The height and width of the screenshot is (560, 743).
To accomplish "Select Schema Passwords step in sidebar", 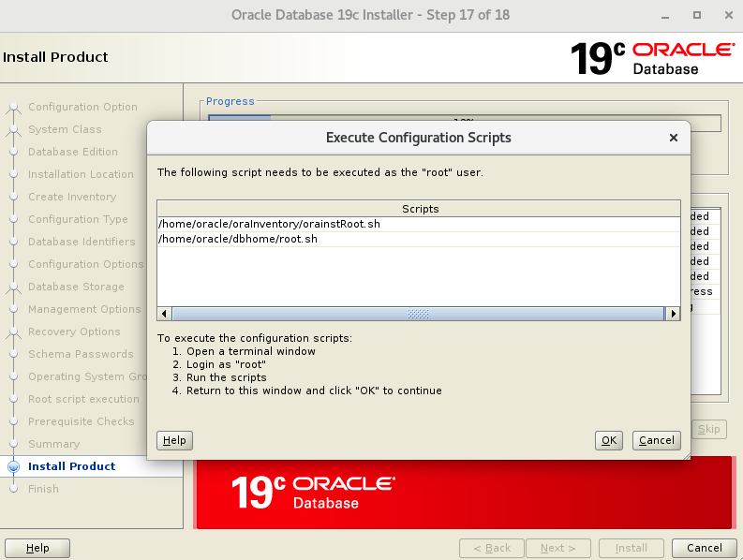I will [81, 354].
